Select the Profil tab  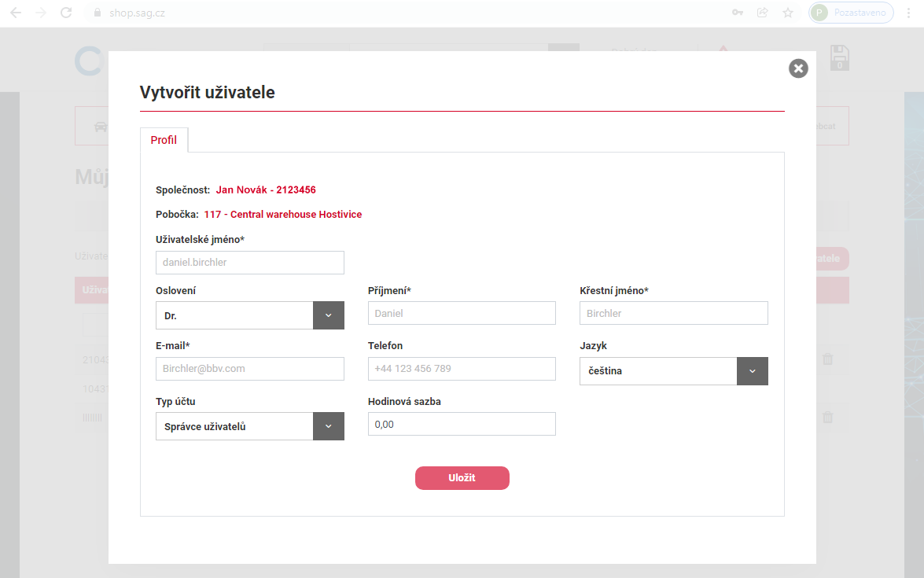click(x=164, y=140)
